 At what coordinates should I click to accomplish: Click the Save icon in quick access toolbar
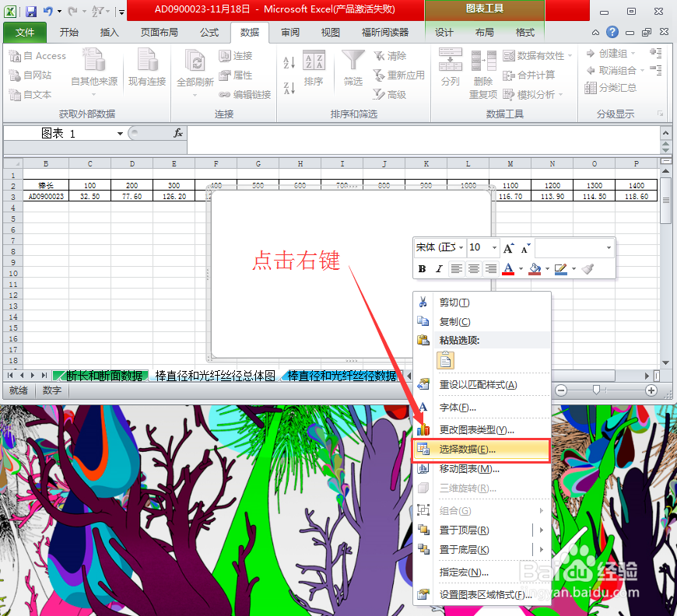30,11
